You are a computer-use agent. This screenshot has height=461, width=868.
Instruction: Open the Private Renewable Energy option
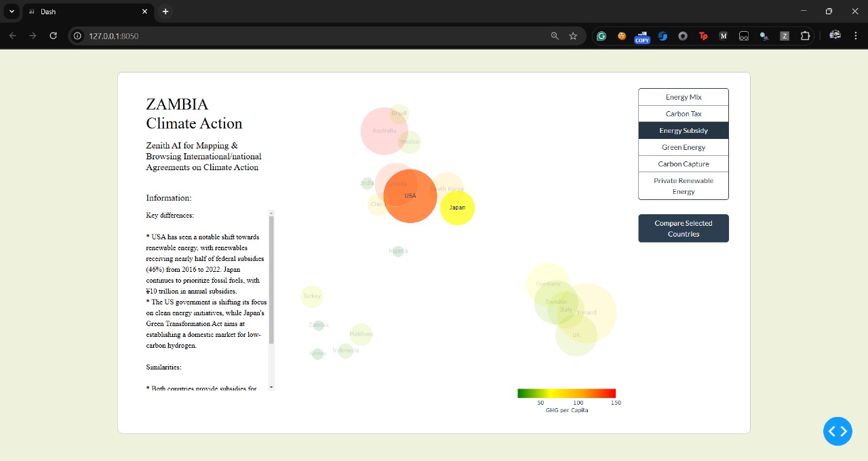point(683,186)
